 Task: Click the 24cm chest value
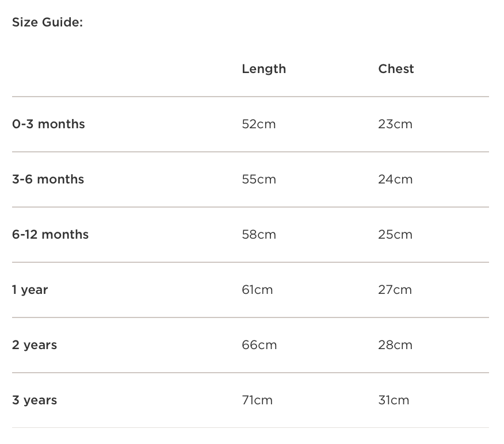click(395, 179)
